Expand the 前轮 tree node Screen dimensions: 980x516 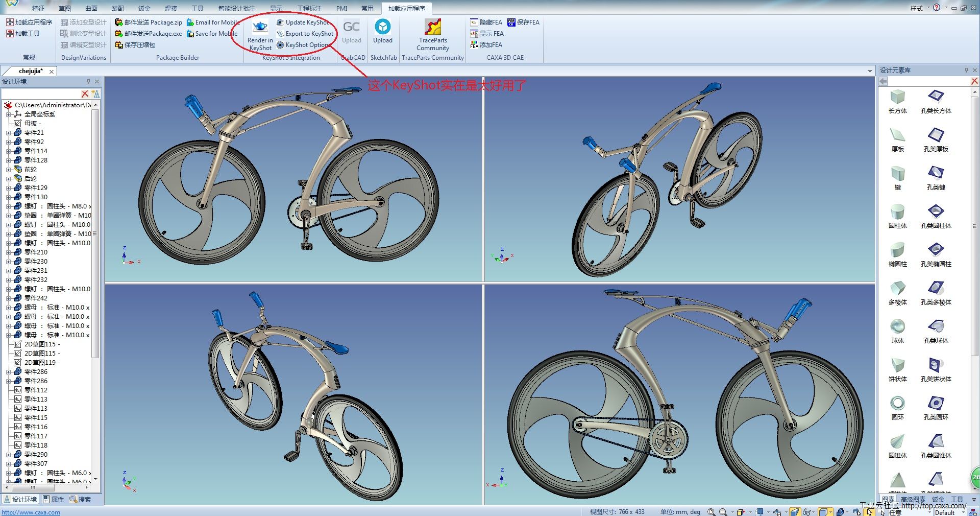click(x=8, y=170)
